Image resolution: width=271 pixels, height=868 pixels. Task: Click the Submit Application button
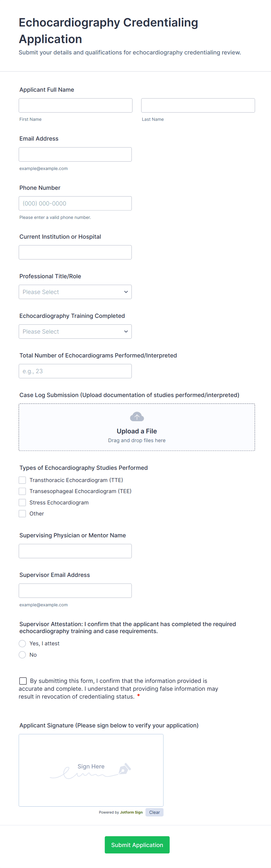coord(137,845)
